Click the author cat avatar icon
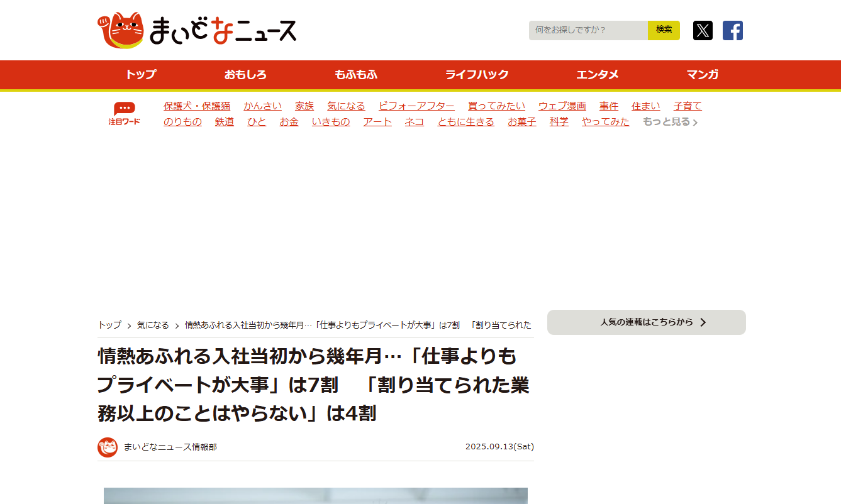 click(108, 447)
